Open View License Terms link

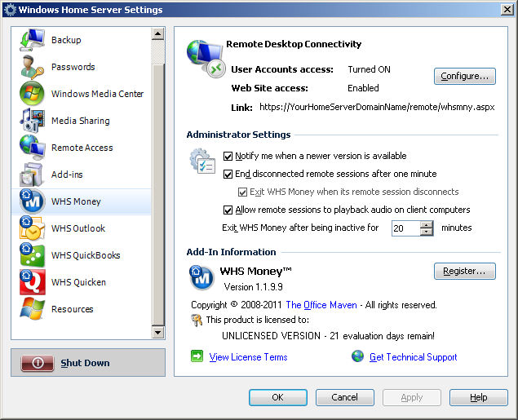[x=248, y=357]
